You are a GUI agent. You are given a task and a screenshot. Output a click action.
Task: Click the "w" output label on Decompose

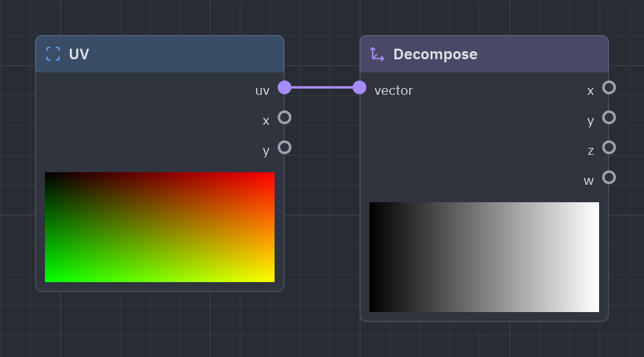pos(588,181)
